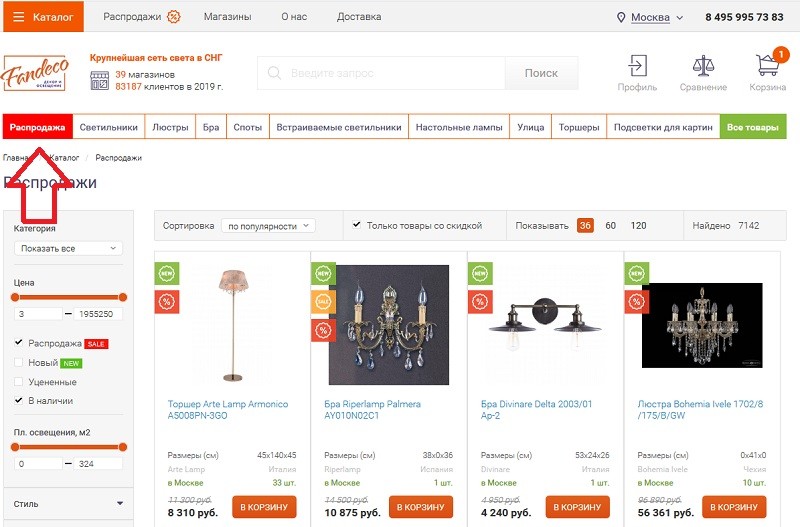Add Бра Riperlamp Palmera to cart (10 875 руб.)
The height and width of the screenshot is (527, 800).
coord(421,507)
